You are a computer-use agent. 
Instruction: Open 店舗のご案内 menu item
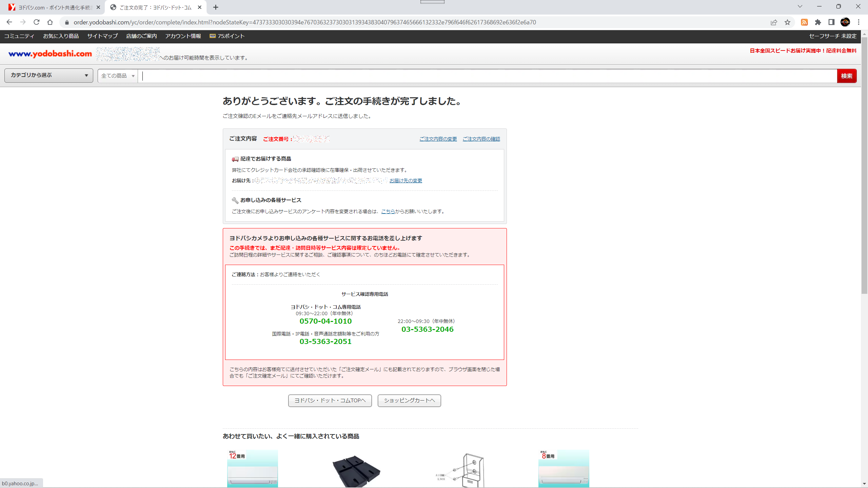coord(141,36)
